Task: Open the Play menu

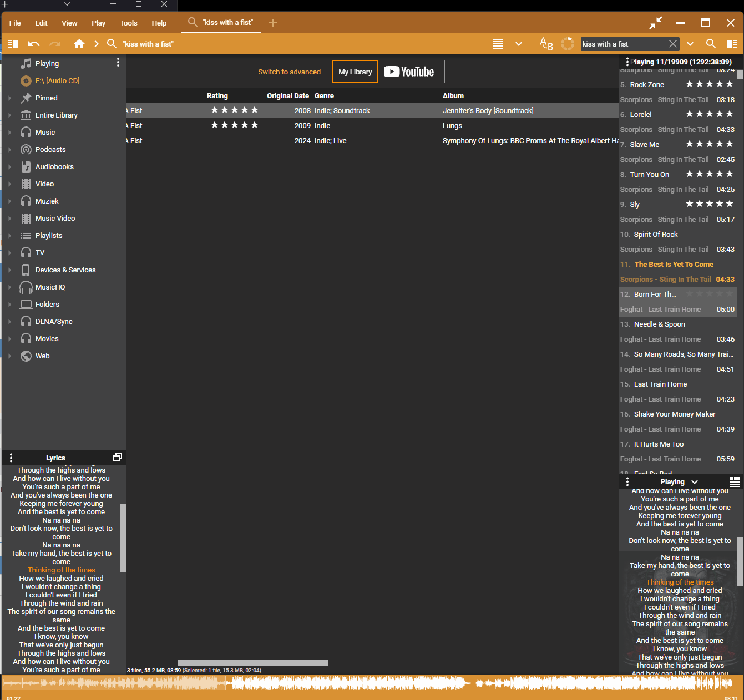Action: 98,23
